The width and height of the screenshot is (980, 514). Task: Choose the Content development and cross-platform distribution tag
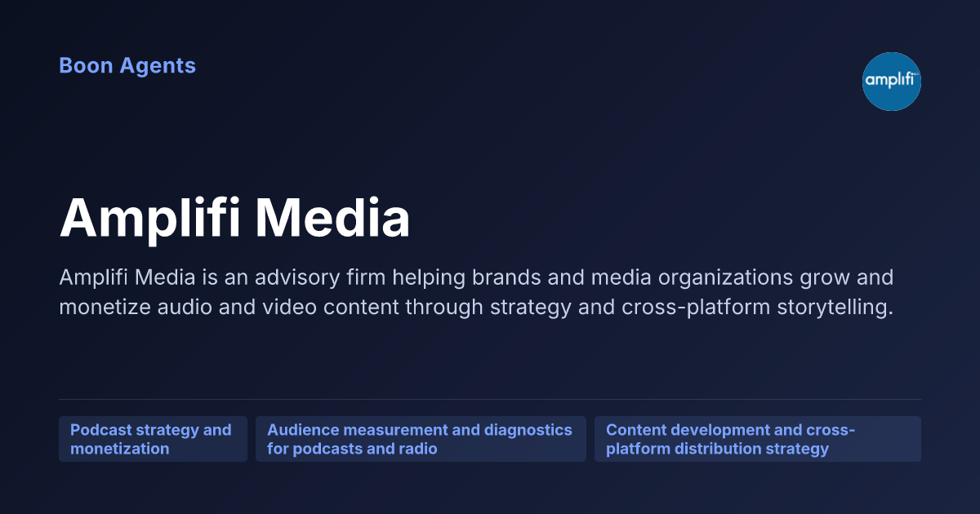coord(758,439)
